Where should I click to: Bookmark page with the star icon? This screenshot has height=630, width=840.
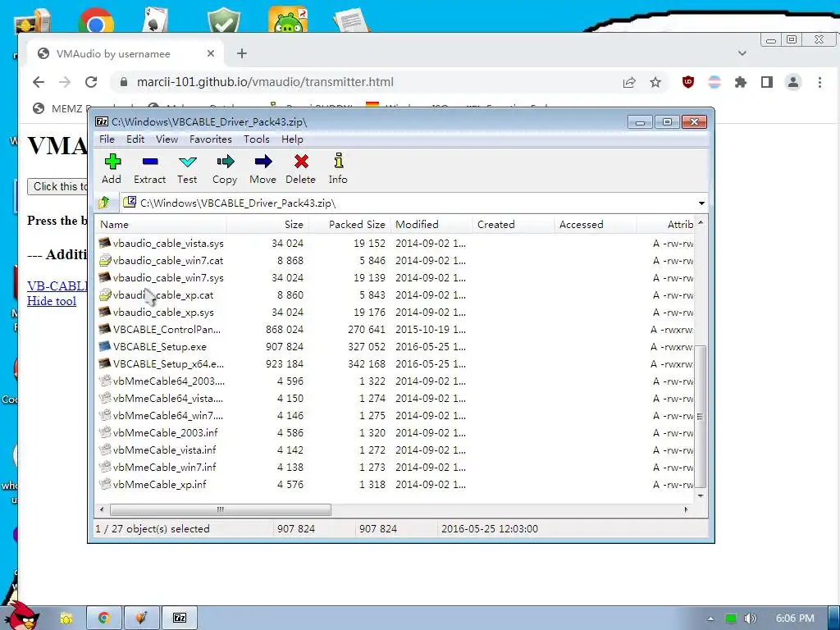655,82
